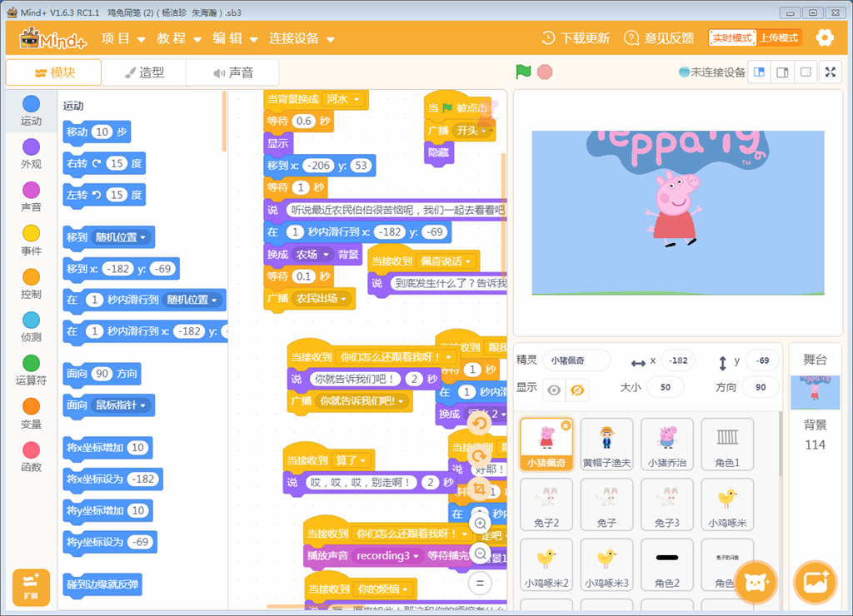This screenshot has height=616, width=853.
Task: Switch to the 造型 costumes tab
Action: click(x=144, y=72)
